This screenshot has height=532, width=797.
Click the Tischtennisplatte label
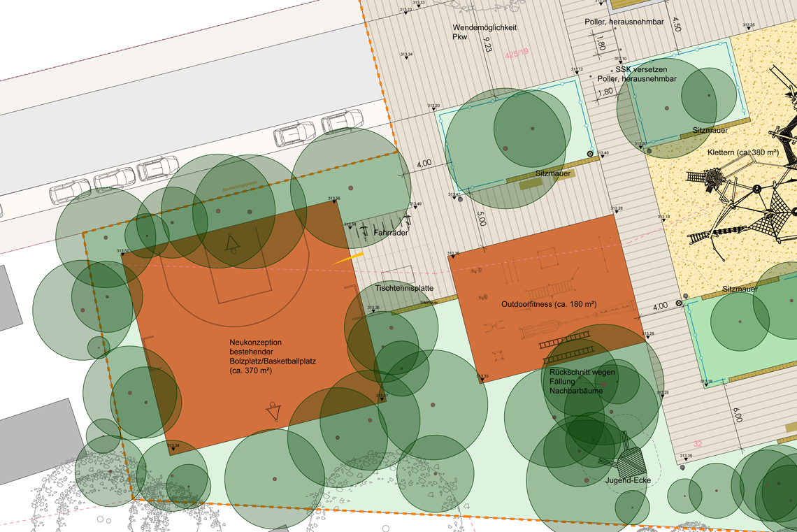coord(404,288)
